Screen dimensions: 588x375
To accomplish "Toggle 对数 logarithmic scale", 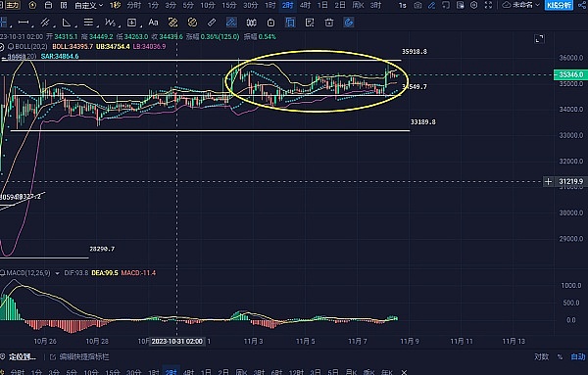I will [x=542, y=356].
